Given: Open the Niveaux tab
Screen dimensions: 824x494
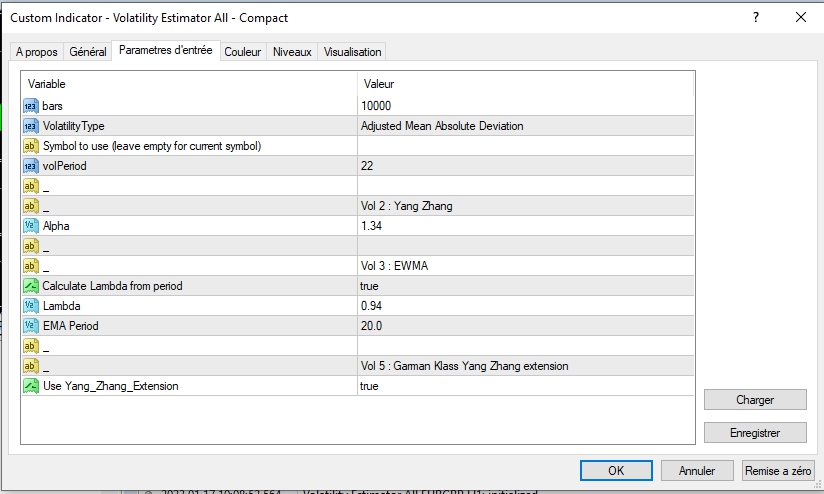Looking at the screenshot, I should click(292, 52).
